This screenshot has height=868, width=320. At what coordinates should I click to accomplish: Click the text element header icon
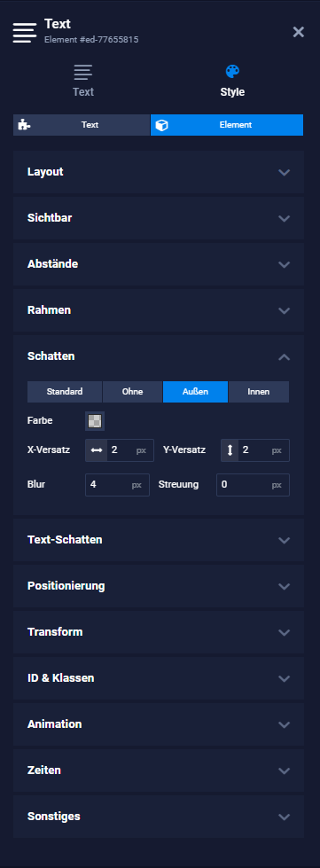click(24, 33)
